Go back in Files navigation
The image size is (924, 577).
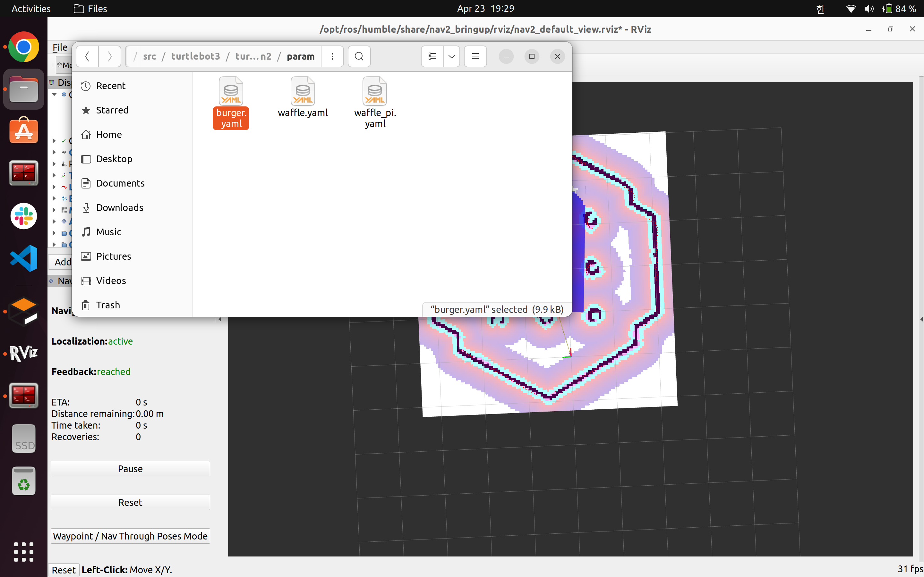coord(87,56)
